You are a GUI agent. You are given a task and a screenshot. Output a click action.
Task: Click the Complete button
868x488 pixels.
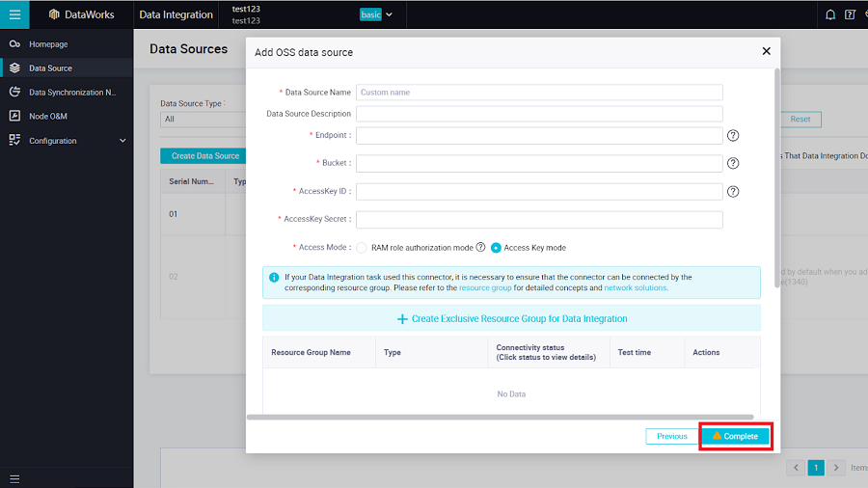point(736,436)
